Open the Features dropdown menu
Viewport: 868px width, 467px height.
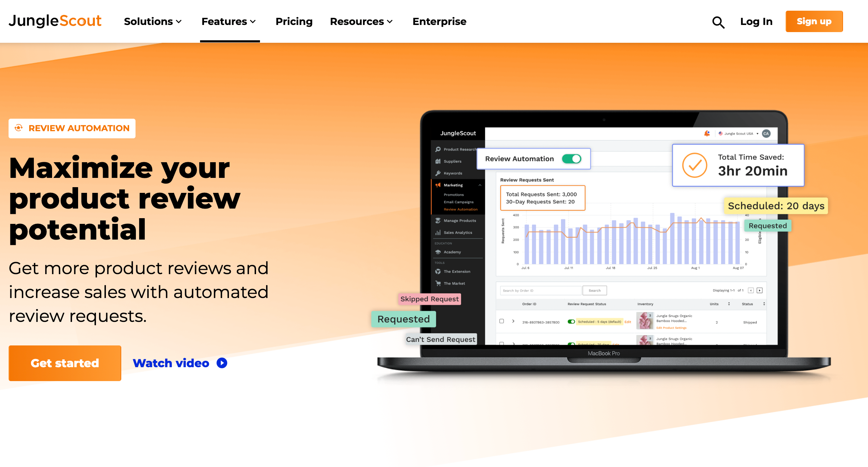228,21
